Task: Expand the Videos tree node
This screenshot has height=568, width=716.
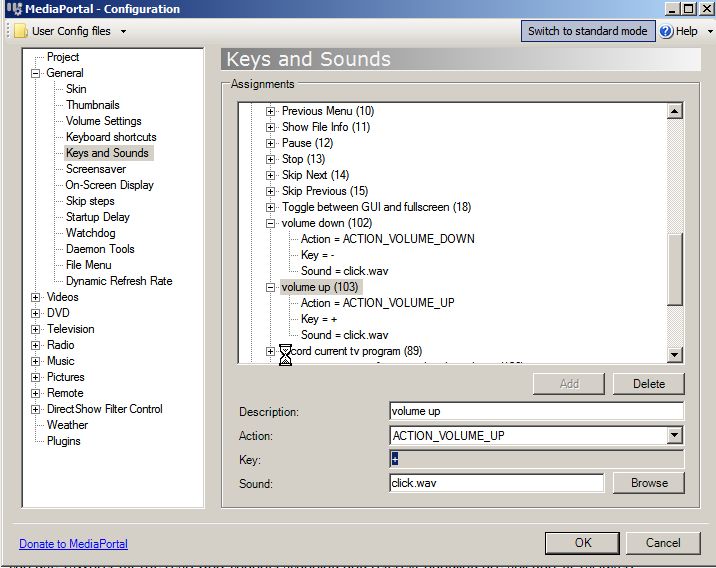Action: (35, 297)
